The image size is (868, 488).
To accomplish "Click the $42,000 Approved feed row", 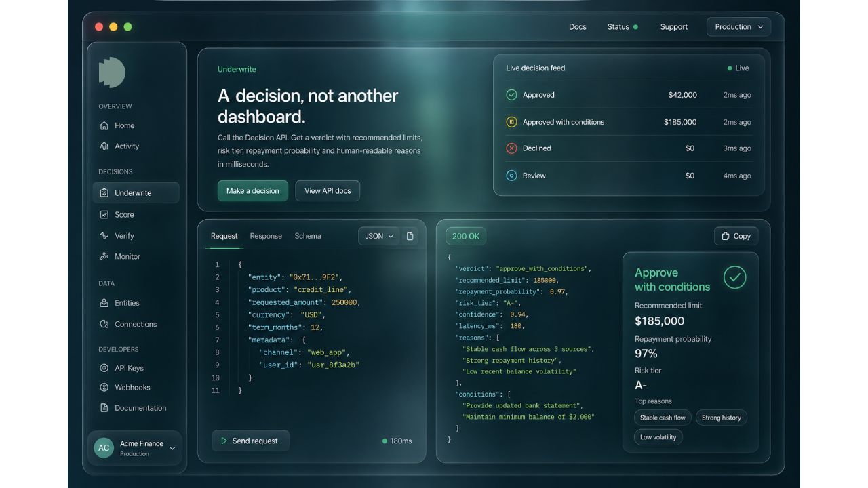I will pos(629,95).
